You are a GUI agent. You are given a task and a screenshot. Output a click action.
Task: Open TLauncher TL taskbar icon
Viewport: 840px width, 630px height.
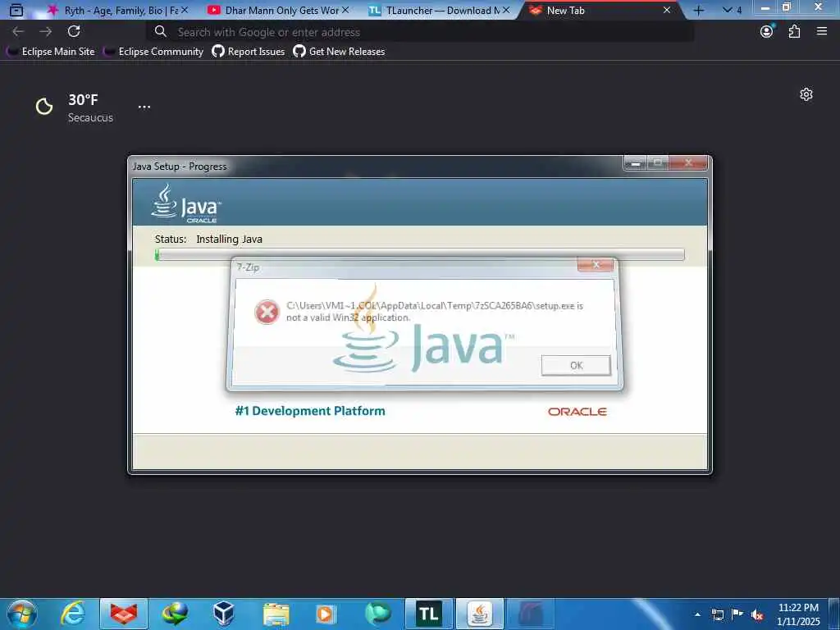tap(428, 614)
